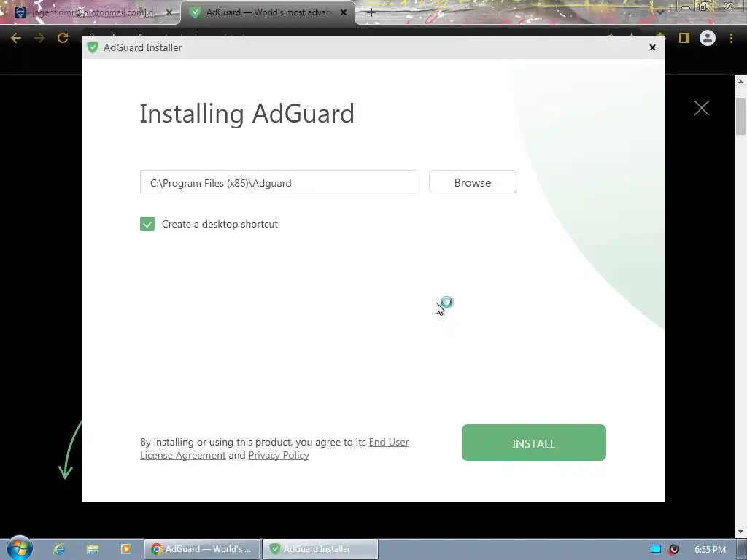Go forward in Chrome browser
The height and width of the screenshot is (560, 747).
coord(39,38)
